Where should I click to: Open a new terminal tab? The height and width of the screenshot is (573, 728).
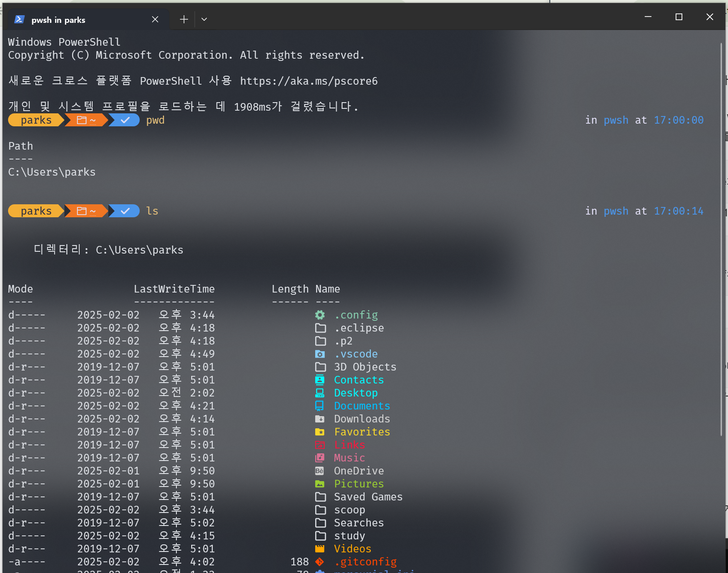coord(184,19)
